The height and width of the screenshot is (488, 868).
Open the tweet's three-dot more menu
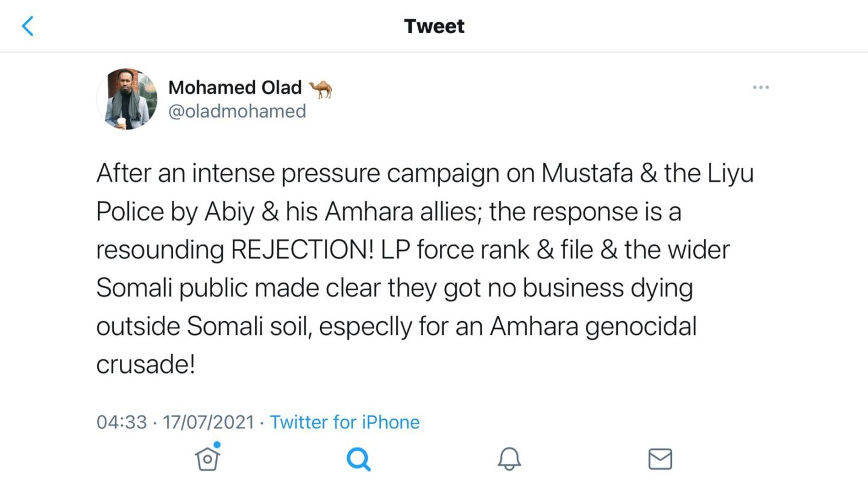tap(761, 88)
